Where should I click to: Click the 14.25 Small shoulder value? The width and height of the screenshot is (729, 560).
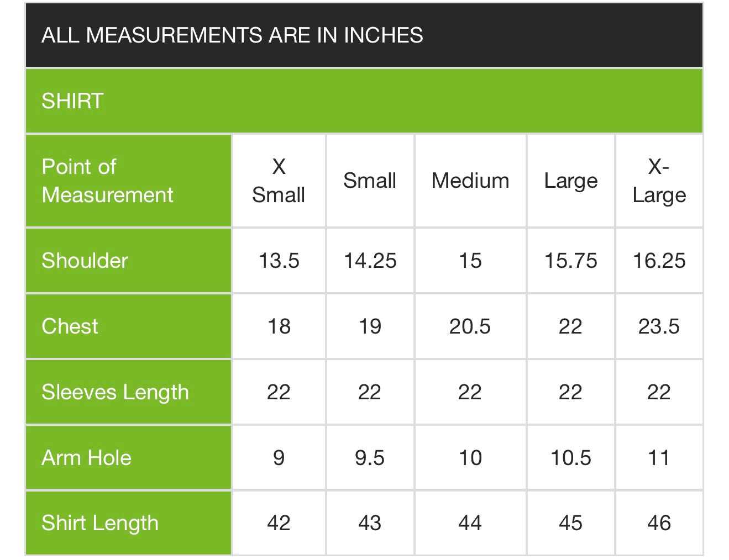(370, 261)
